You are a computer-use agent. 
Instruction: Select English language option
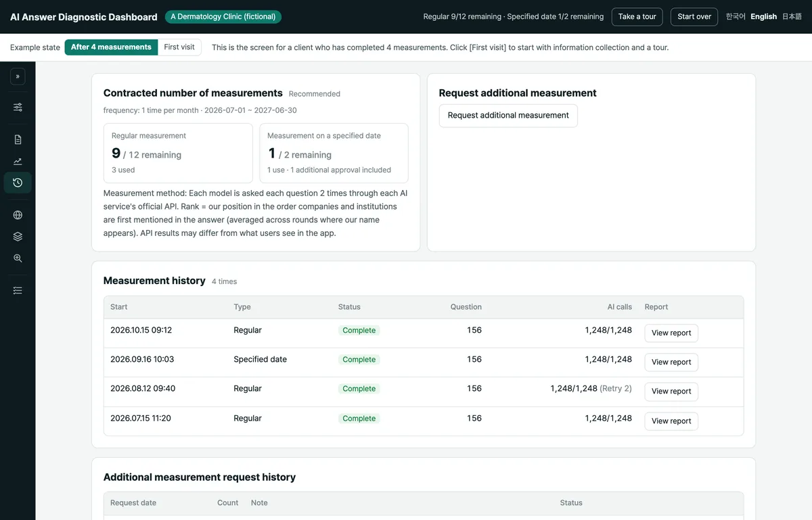pyautogui.click(x=764, y=17)
